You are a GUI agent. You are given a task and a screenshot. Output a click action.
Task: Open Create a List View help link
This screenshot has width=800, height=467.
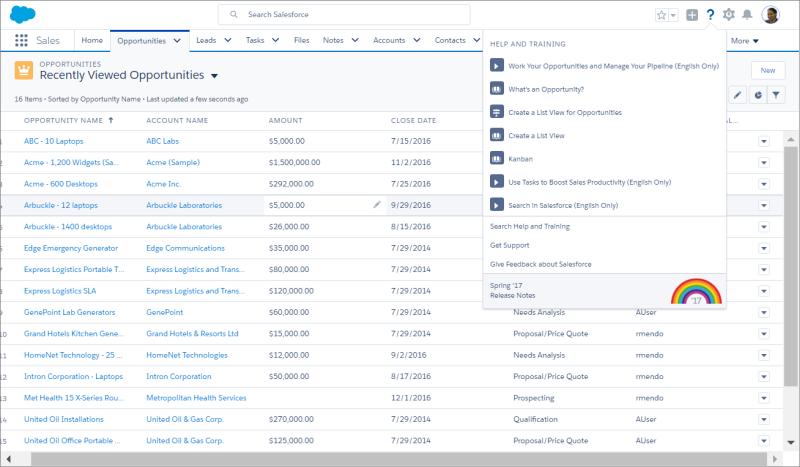click(536, 136)
